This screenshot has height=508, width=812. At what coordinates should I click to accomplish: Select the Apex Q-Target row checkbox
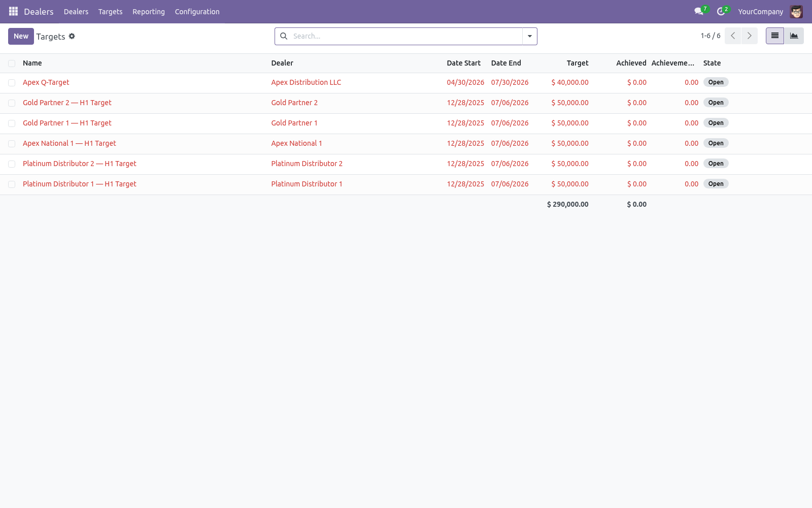pyautogui.click(x=12, y=83)
